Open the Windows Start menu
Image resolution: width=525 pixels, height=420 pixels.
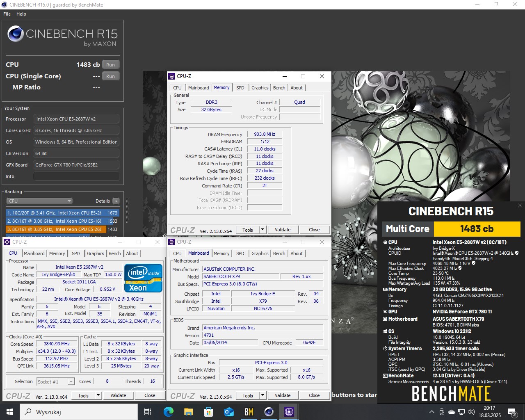pyautogui.click(x=10, y=412)
